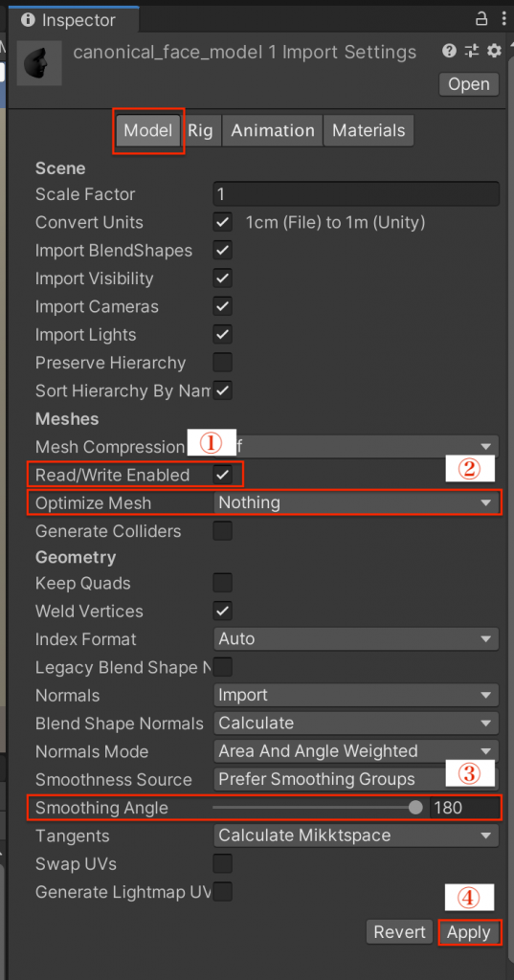Expand the Normals Mode dropdown
Screen dimensions: 514x980
point(356,751)
